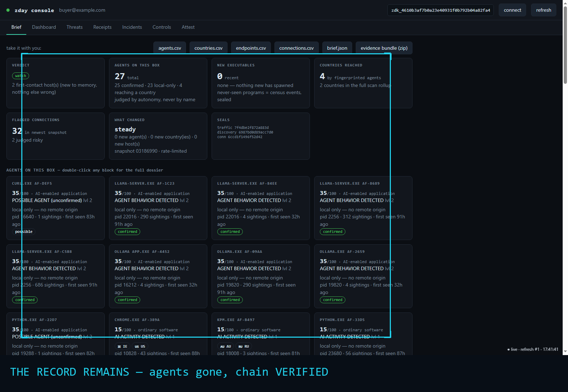Viewport: 568px width, 392px height.
Task: Open the Flagged Connections card
Action: coord(55,136)
